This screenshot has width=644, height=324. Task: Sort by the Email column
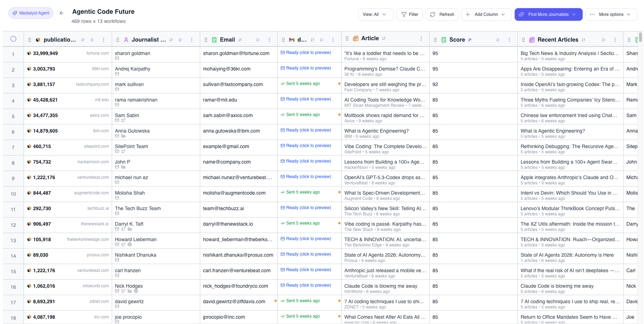point(240,40)
